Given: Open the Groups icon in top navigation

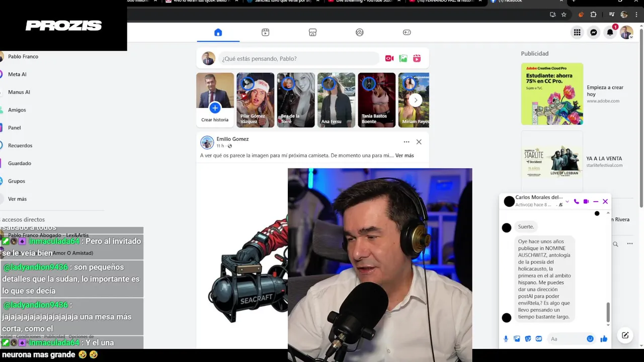Looking at the screenshot, I should click(x=359, y=32).
